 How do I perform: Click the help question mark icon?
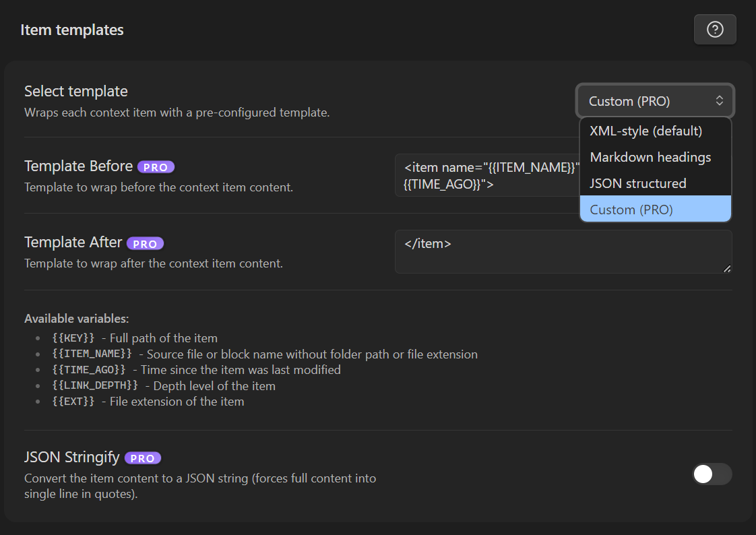[715, 30]
